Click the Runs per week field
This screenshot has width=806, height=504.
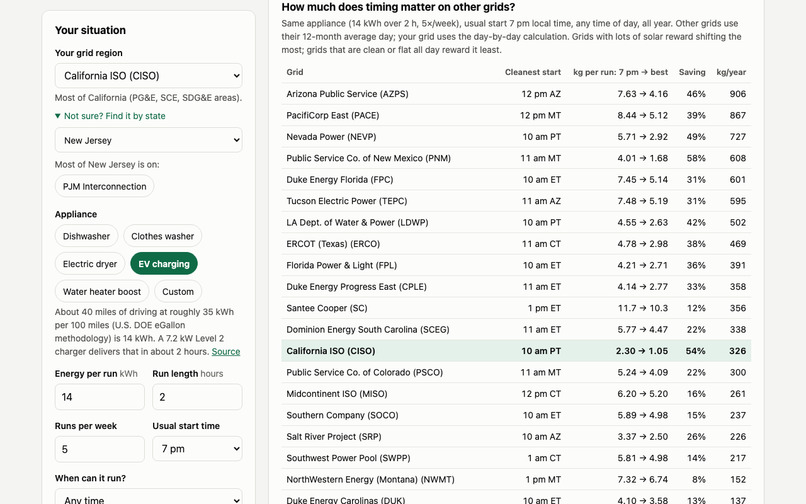(x=100, y=449)
